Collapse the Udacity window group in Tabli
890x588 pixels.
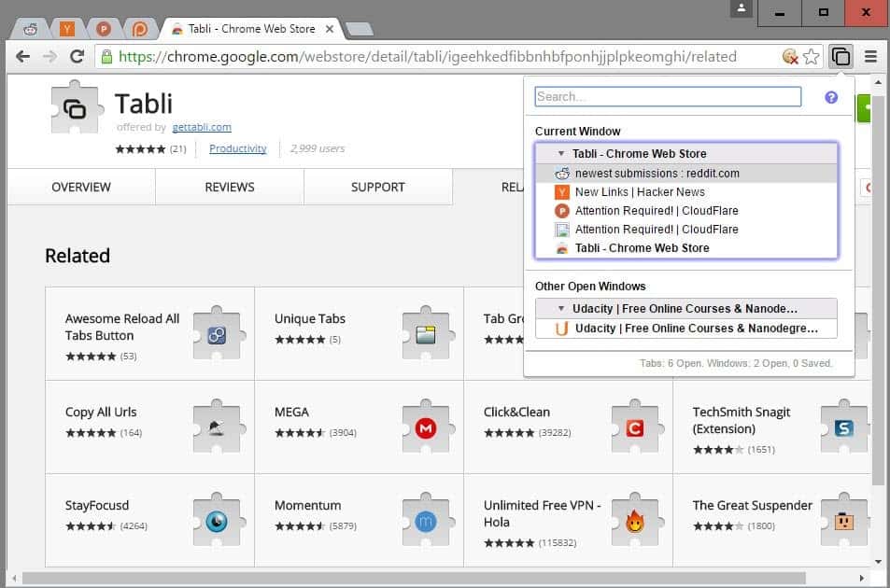(561, 309)
